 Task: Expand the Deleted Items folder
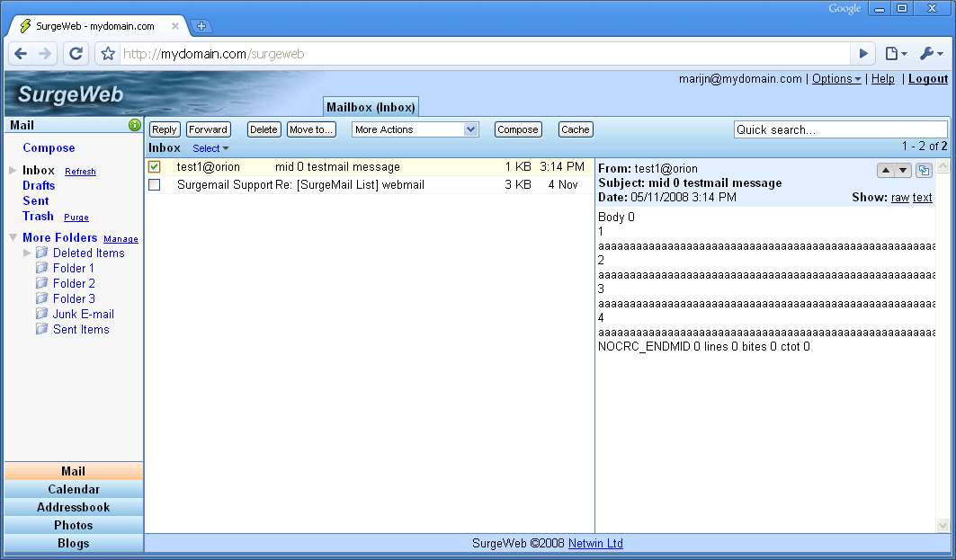(x=27, y=253)
